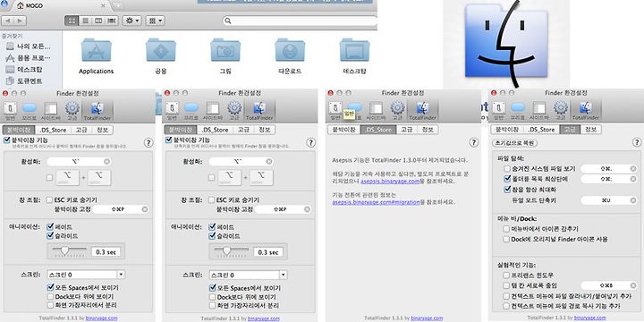Enable 컨텍스트 메뉴에 파일 경로 복사 기능 추가

point(507,307)
